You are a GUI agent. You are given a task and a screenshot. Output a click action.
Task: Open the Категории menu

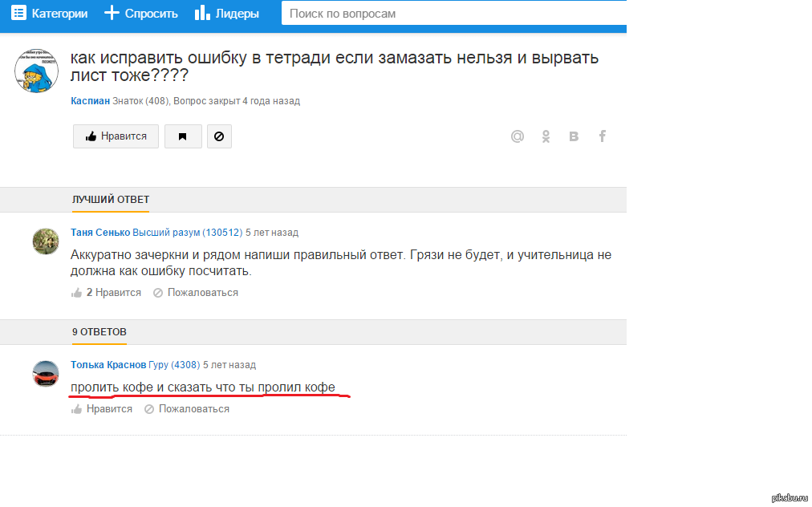click(49, 14)
